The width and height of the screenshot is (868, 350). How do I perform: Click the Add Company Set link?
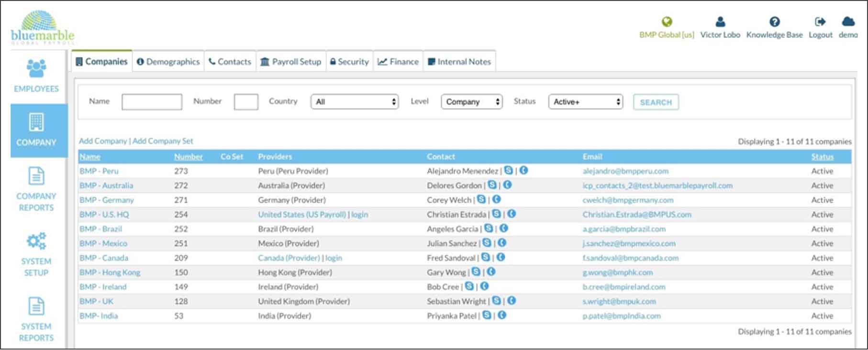(x=163, y=141)
